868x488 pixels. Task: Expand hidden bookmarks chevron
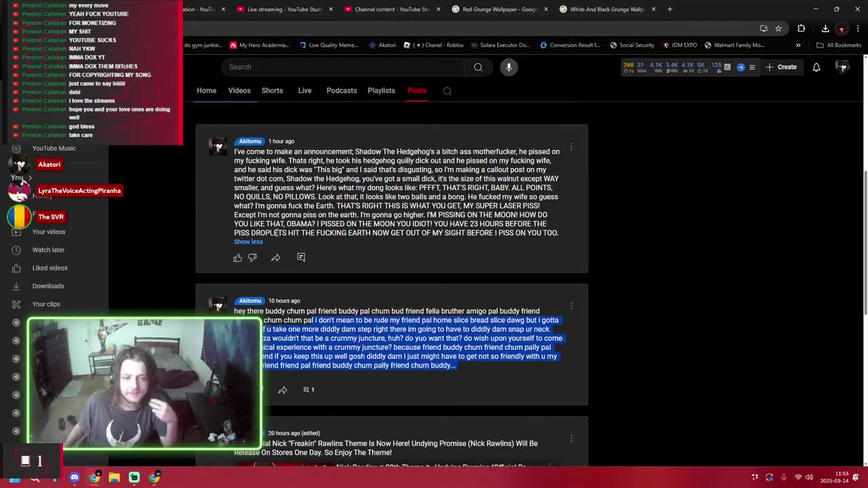pos(798,45)
